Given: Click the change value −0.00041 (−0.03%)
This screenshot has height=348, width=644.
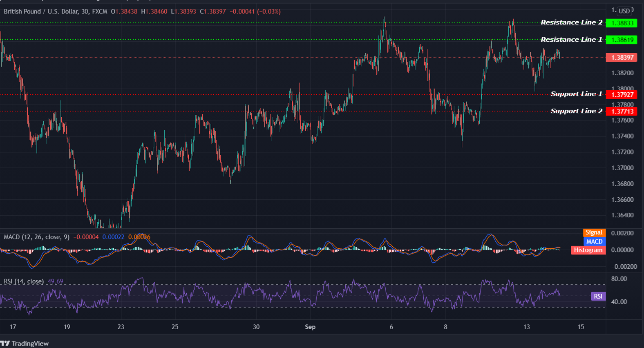Looking at the screenshot, I should tap(255, 11).
